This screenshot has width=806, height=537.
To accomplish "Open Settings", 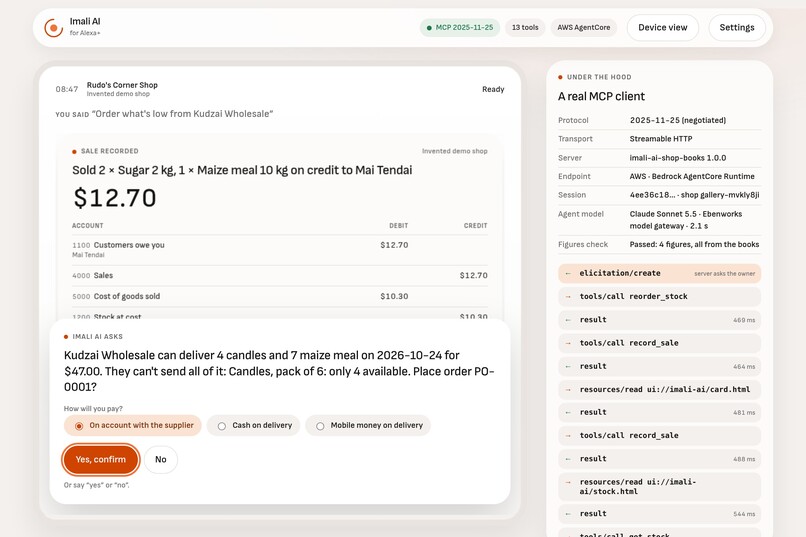I will pos(737,28).
